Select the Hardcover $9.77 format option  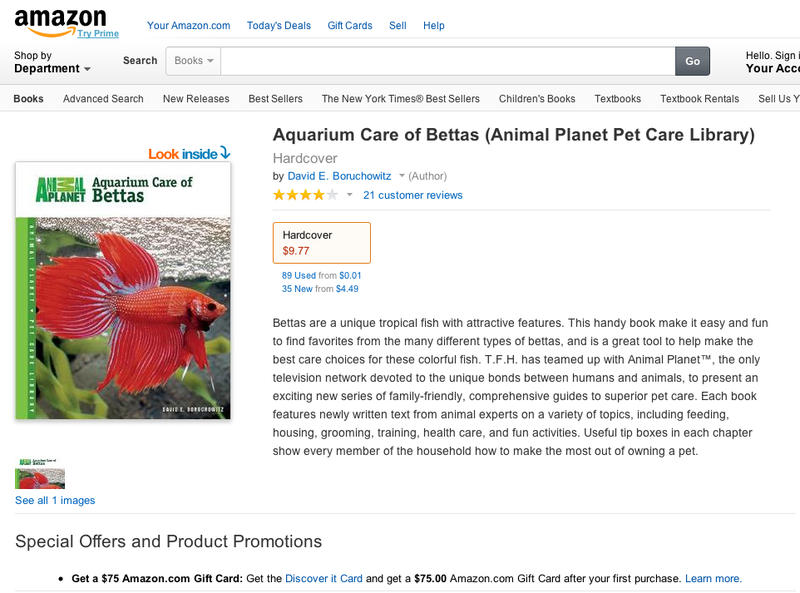[x=321, y=243]
